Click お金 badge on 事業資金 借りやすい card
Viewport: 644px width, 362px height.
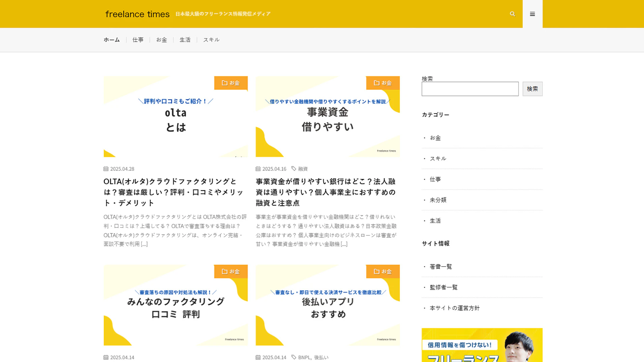click(x=383, y=83)
